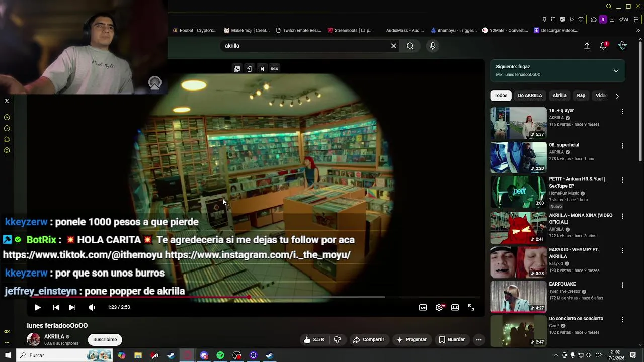Open options for '18. + q ayer'
The image size is (644, 362).
[622, 112]
